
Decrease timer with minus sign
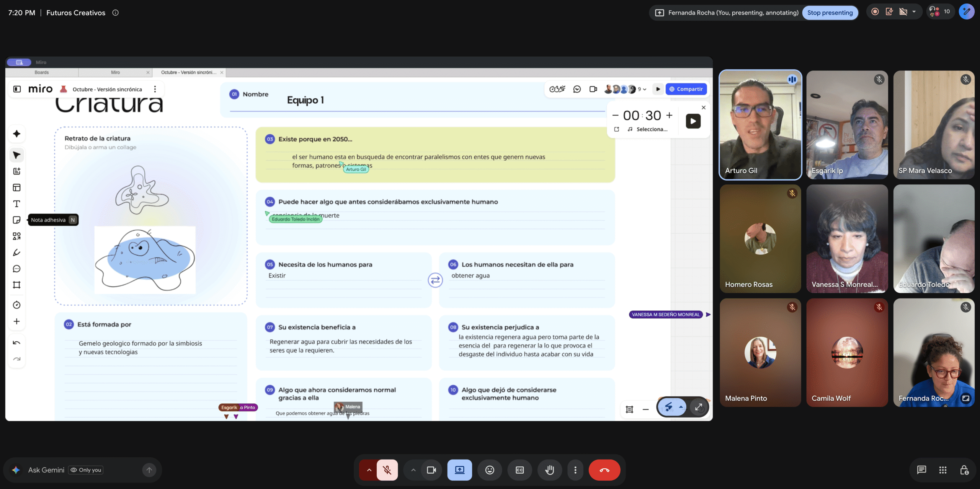pyautogui.click(x=615, y=115)
